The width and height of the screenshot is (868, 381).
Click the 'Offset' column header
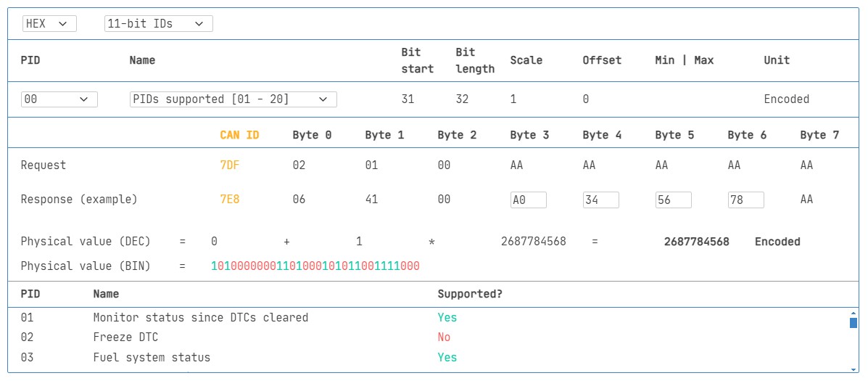pos(603,60)
